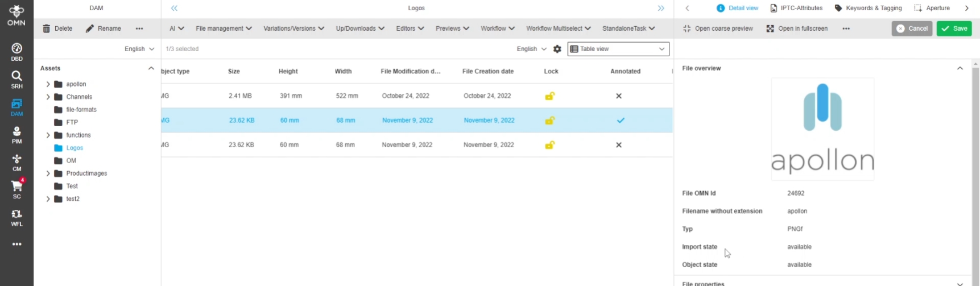Toggle lock on the 2.41 MB file
The image size is (980, 286).
(549, 96)
